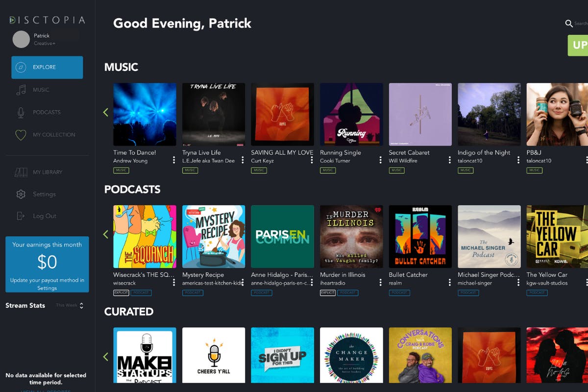
Task: Open the Running Single album cover
Action: pos(351,114)
